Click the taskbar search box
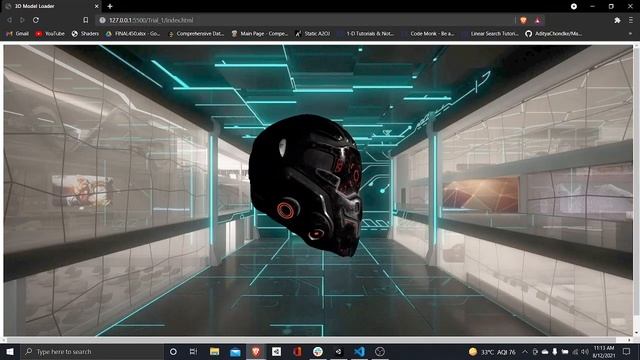Screen dimensions: 640x360 tap(92, 351)
